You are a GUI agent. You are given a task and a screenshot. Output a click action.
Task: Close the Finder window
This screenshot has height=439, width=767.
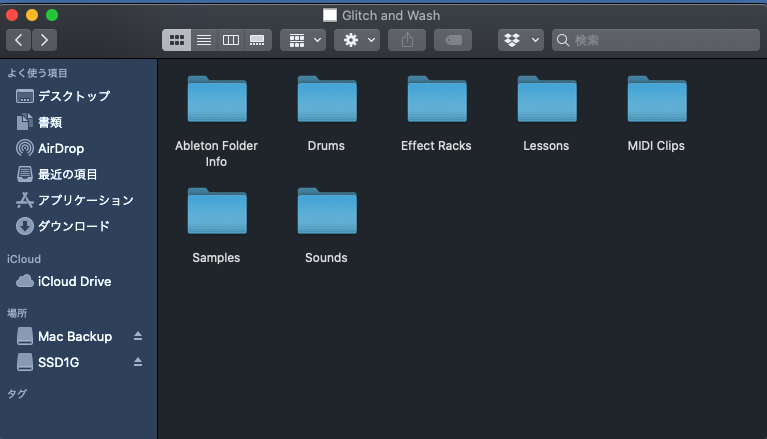click(x=12, y=15)
